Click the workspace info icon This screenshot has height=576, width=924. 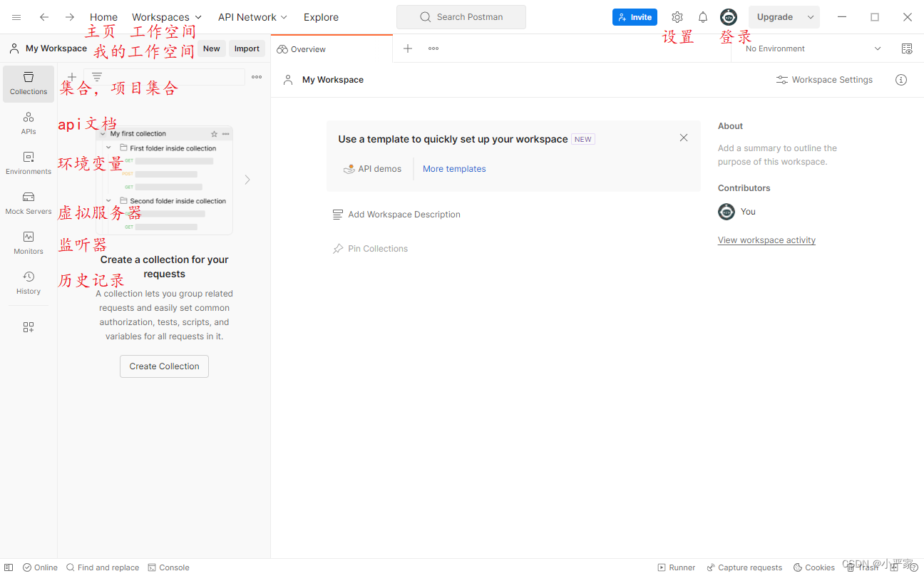point(901,80)
